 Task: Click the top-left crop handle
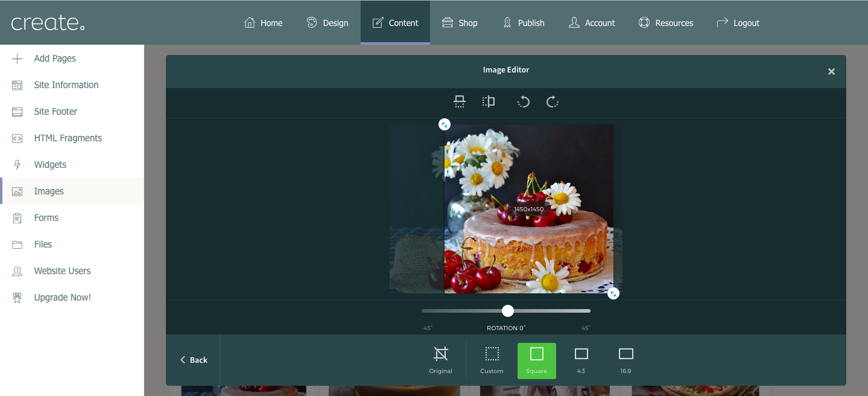(445, 124)
